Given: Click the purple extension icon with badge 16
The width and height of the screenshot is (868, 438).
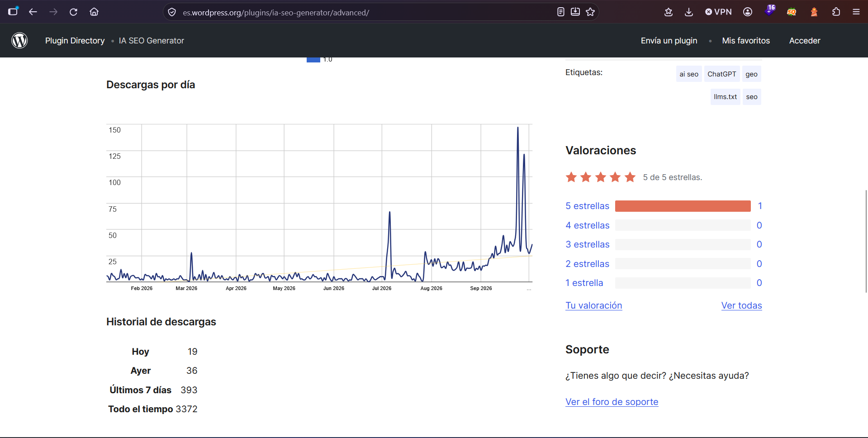Looking at the screenshot, I should pyautogui.click(x=770, y=11).
